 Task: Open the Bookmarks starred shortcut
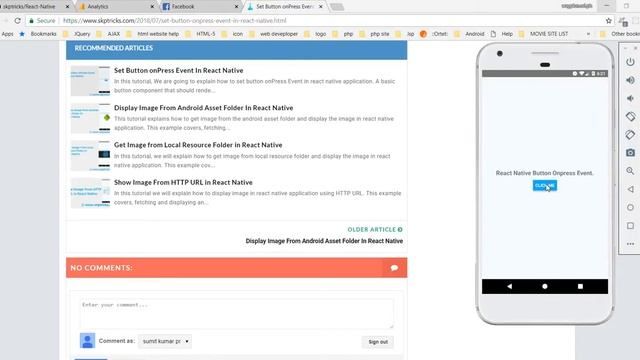point(38,34)
